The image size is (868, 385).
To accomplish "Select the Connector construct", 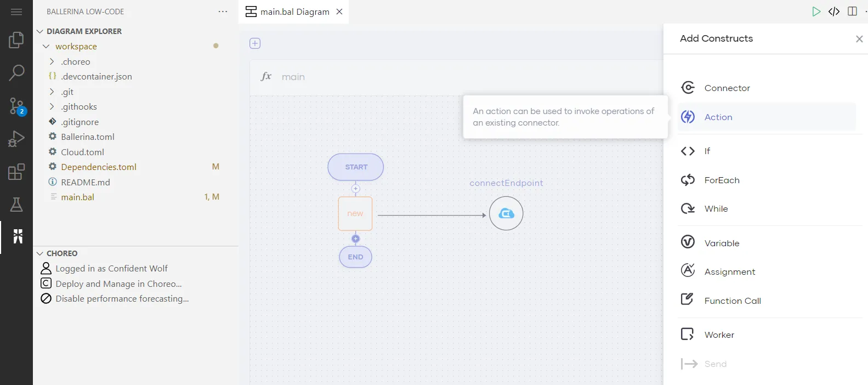I will pyautogui.click(x=727, y=88).
